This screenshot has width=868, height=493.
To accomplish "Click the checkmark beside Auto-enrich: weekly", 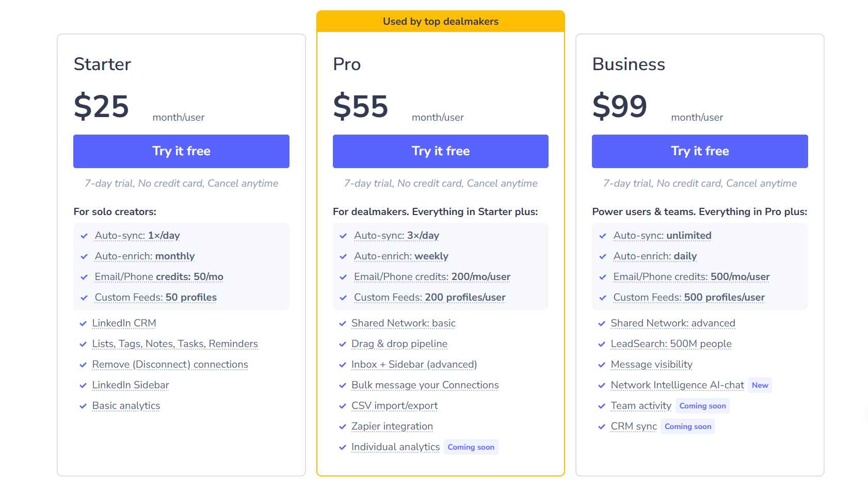I will click(343, 256).
